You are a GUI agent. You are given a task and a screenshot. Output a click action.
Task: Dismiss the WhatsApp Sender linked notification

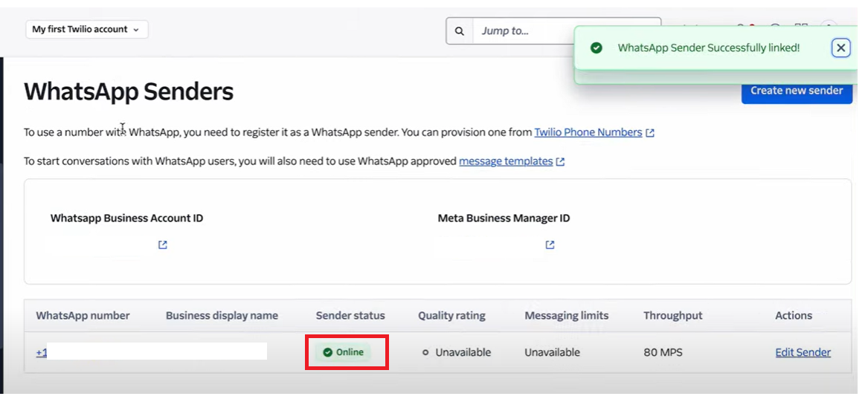point(840,48)
